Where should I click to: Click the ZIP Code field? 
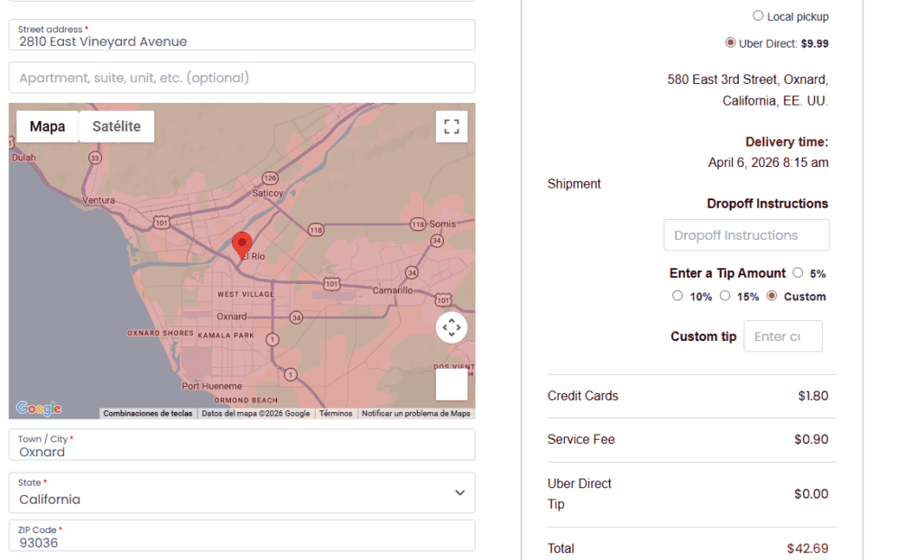point(242,536)
